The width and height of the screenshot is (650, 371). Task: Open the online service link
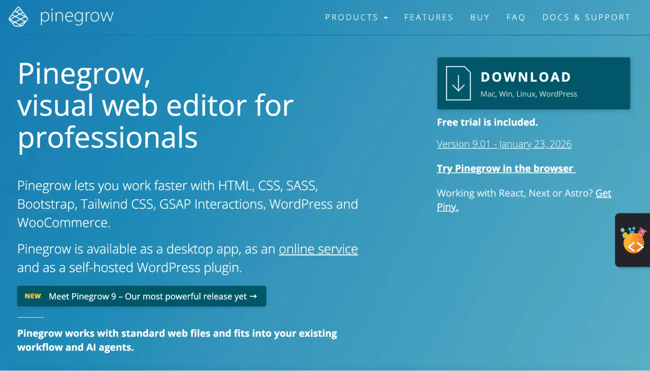tap(318, 249)
